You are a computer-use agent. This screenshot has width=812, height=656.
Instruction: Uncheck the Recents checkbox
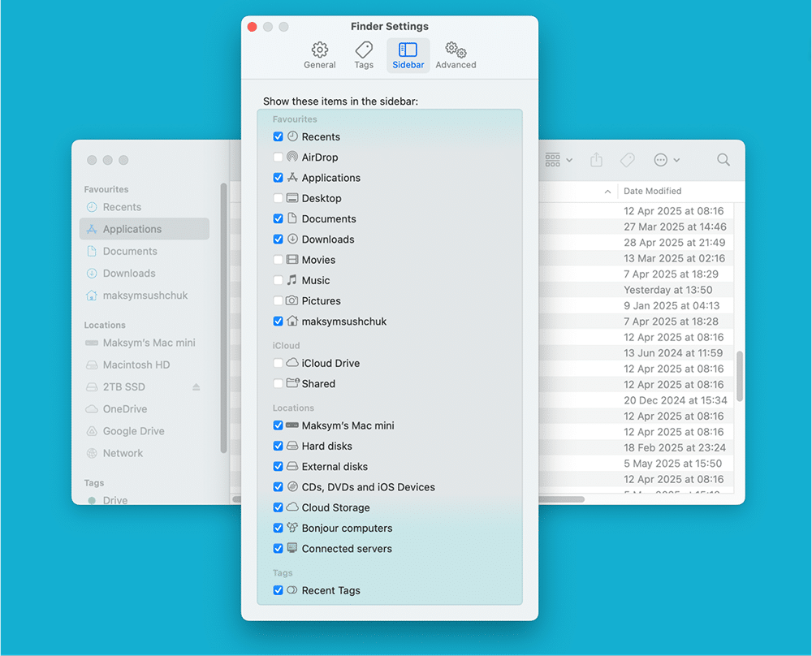(278, 136)
